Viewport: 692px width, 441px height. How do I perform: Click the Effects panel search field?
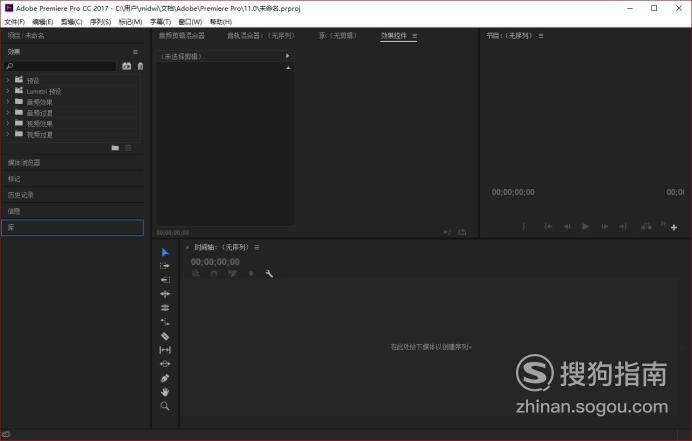tap(60, 66)
